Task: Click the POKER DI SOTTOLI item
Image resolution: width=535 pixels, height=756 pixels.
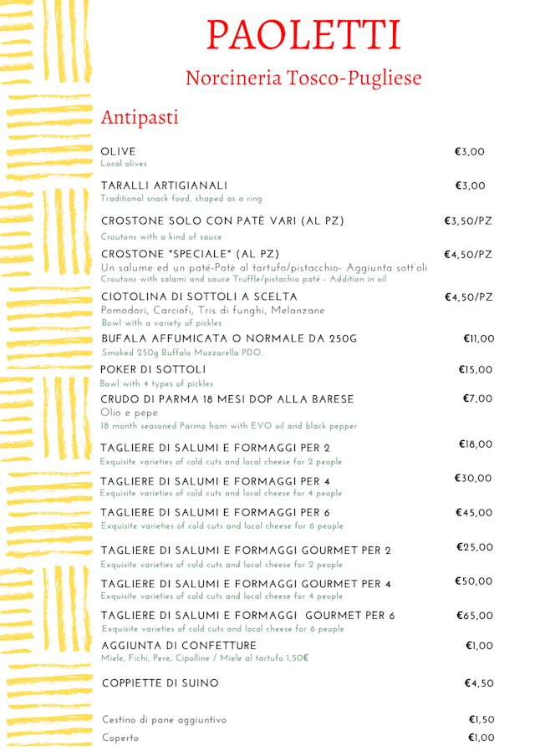Action: (x=153, y=369)
